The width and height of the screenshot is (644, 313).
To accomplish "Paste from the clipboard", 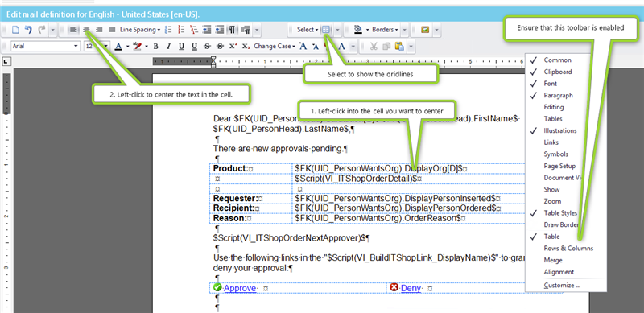I will coord(399,47).
